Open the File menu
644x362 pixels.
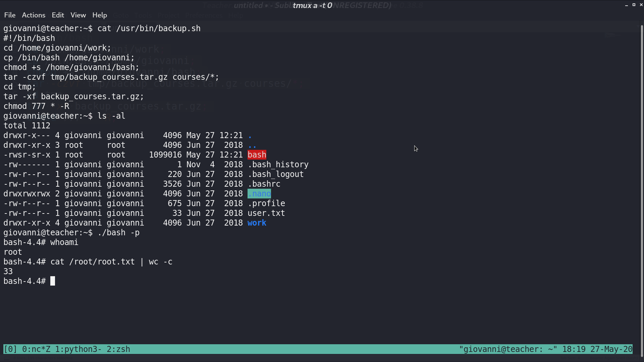click(x=10, y=15)
